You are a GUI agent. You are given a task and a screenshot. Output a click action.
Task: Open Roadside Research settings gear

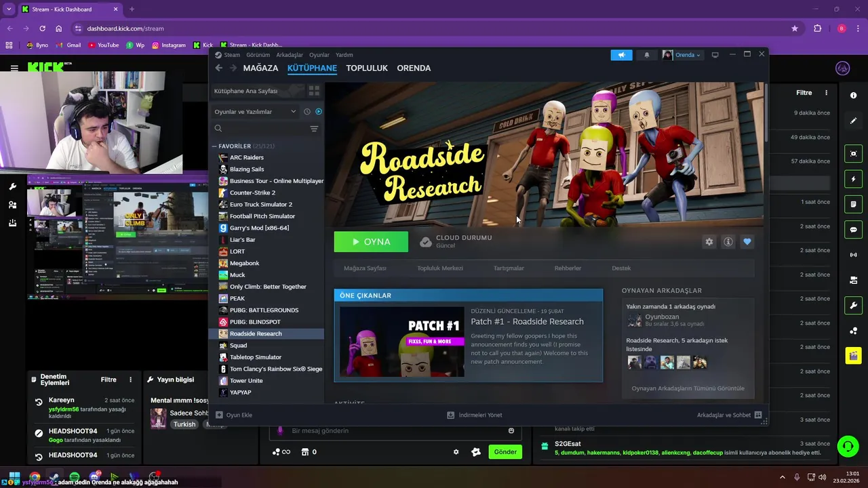tap(709, 242)
